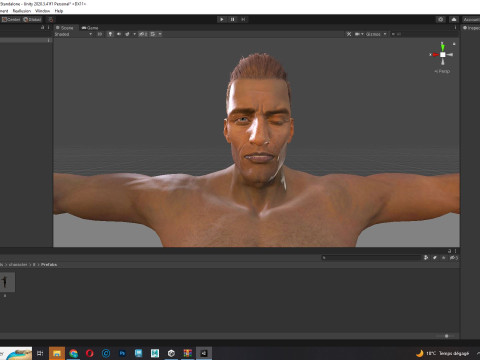
Task: Toggle hidden packages visibility icon
Action: pyautogui.click(x=454, y=258)
